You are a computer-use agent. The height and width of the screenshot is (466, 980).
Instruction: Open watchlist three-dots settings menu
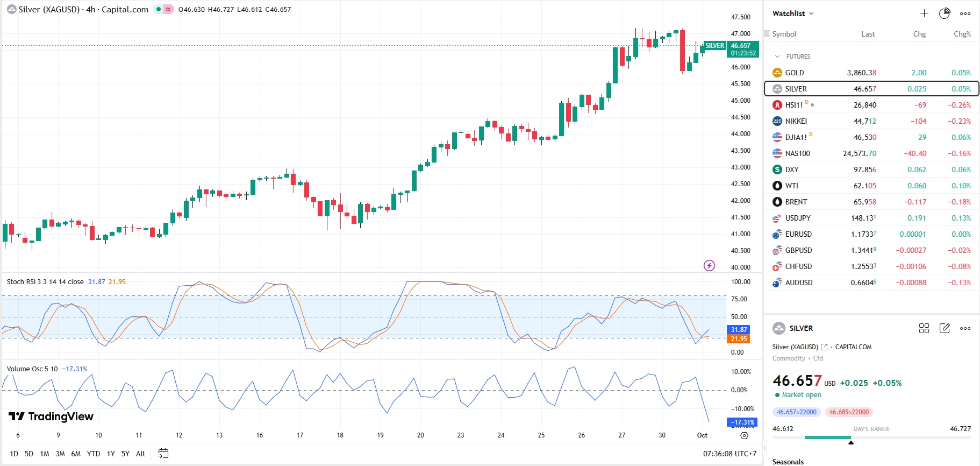pyautogui.click(x=965, y=13)
